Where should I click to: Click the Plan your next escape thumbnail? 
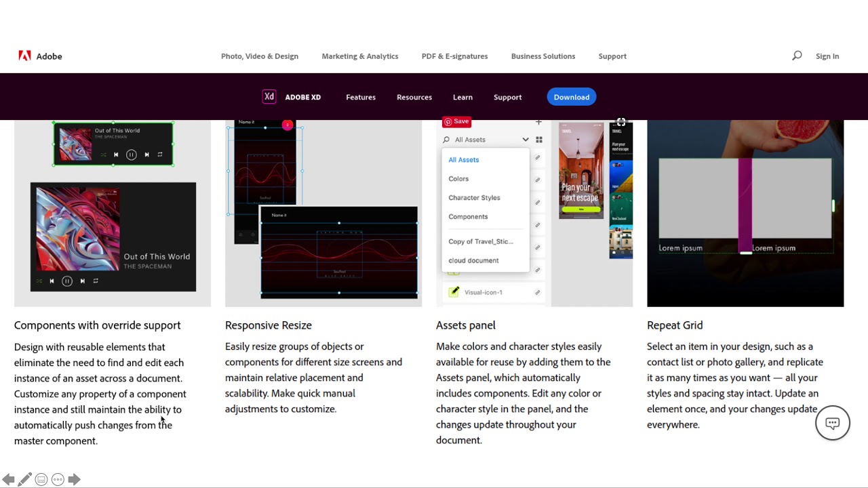point(581,170)
